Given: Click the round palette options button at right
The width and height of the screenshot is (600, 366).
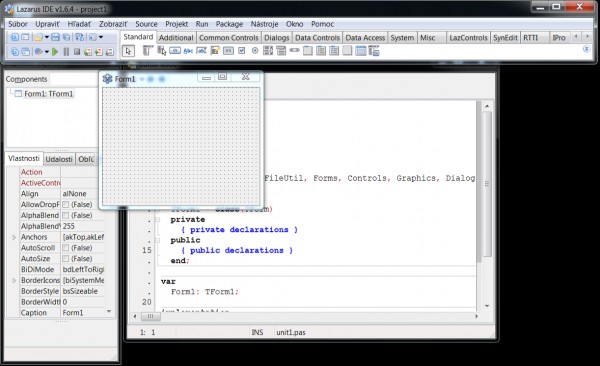Looking at the screenshot, I should click(x=586, y=49).
